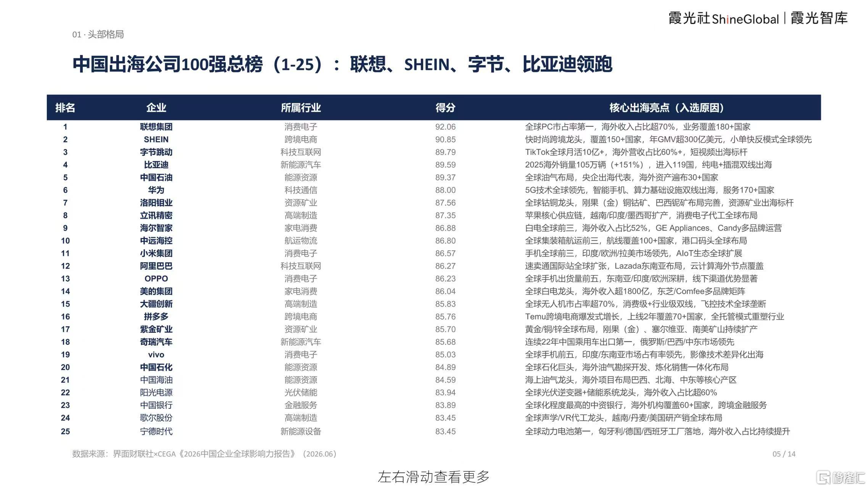Click company name 字节跳动
The image size is (868, 488).
(156, 152)
